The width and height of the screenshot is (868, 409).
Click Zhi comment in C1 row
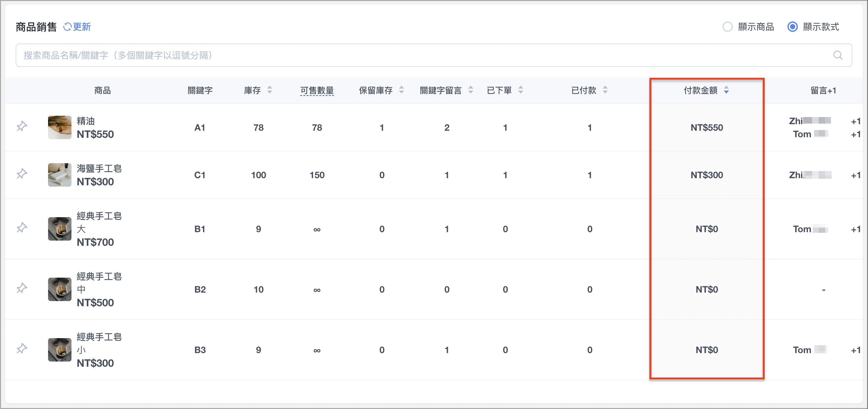point(810,175)
